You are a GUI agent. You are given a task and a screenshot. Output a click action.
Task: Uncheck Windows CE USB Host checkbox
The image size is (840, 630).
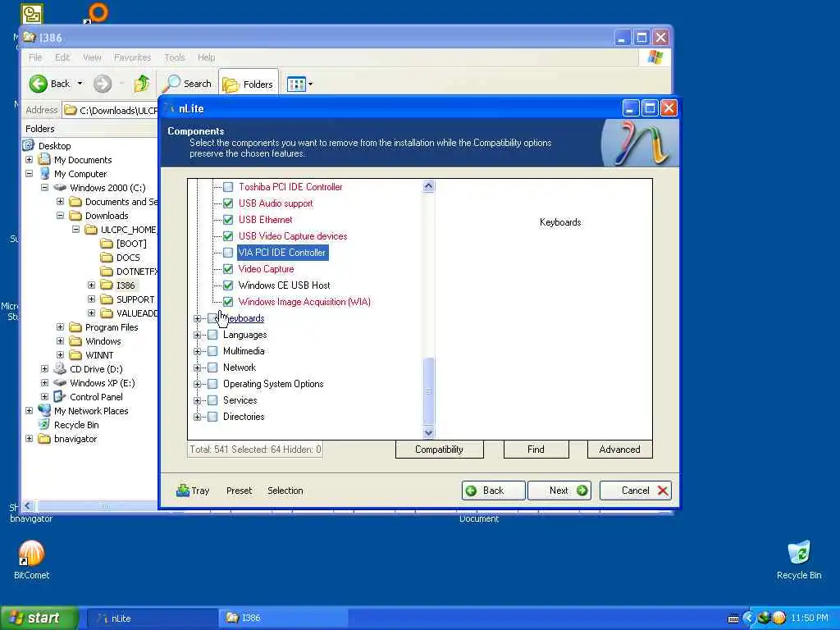(228, 285)
